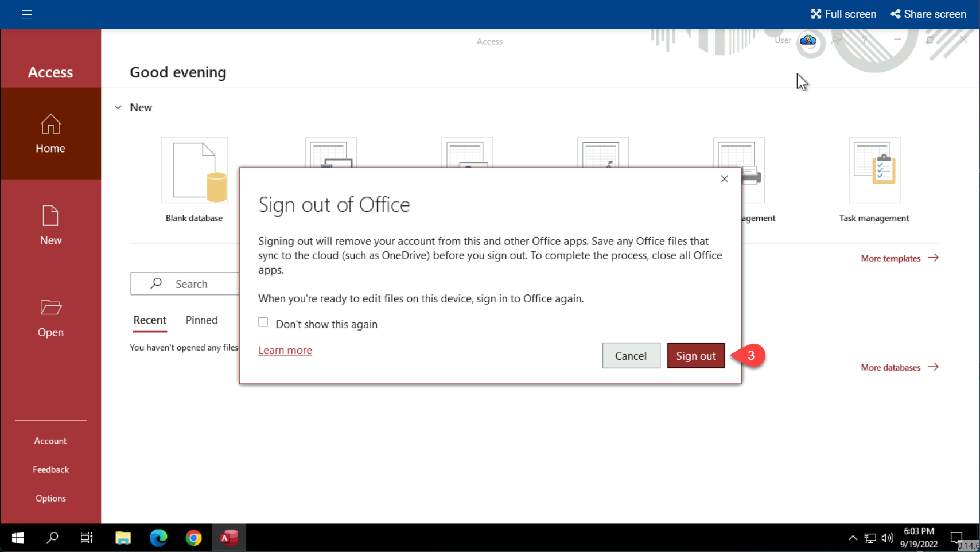Screen dimensions: 980x552
Task: Click the More databases link
Action: point(900,367)
